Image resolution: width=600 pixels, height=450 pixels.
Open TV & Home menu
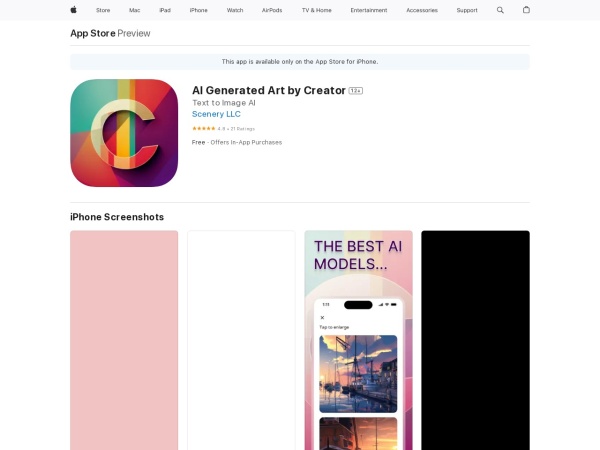pos(316,10)
